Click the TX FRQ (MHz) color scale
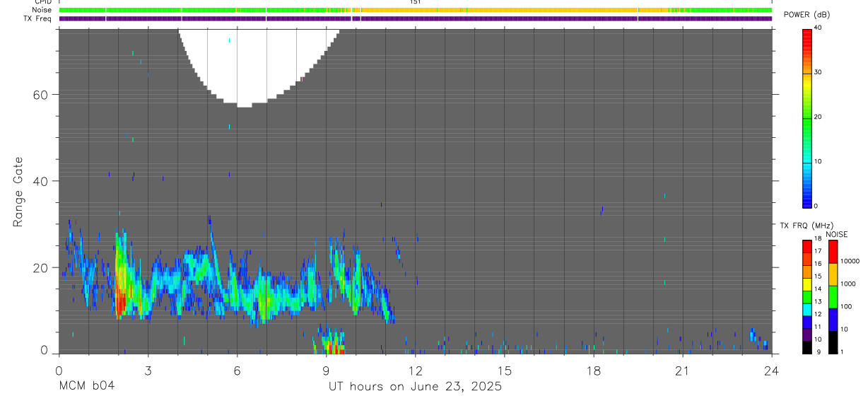This screenshot has width=868, height=401. (807, 296)
